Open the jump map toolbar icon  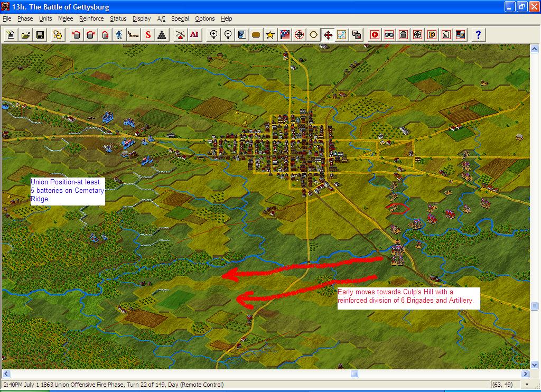click(342, 34)
